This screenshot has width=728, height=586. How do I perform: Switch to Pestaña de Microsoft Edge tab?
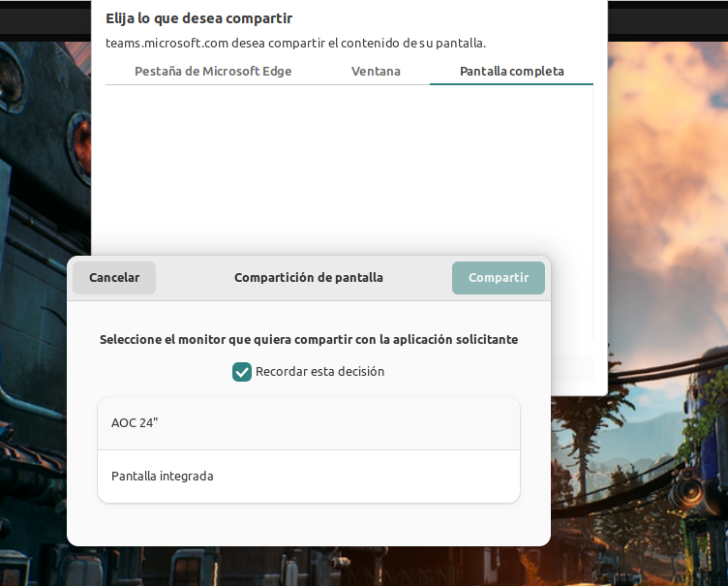213,71
